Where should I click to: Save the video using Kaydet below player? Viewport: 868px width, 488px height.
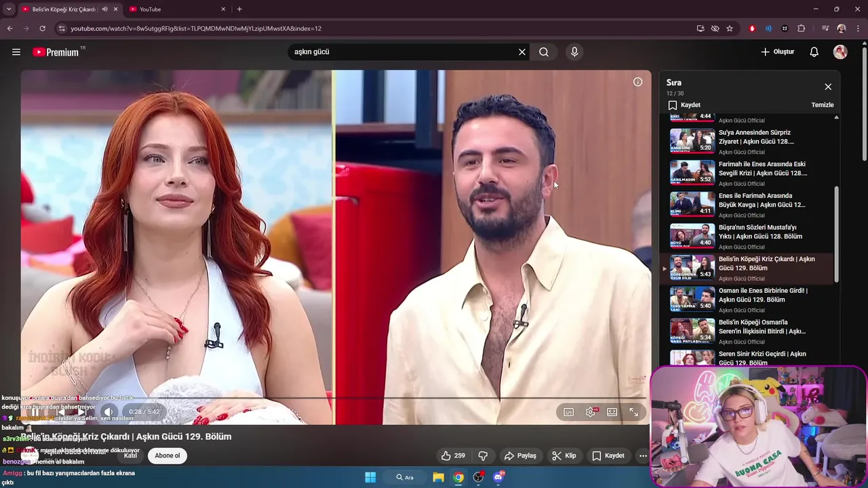(x=608, y=455)
